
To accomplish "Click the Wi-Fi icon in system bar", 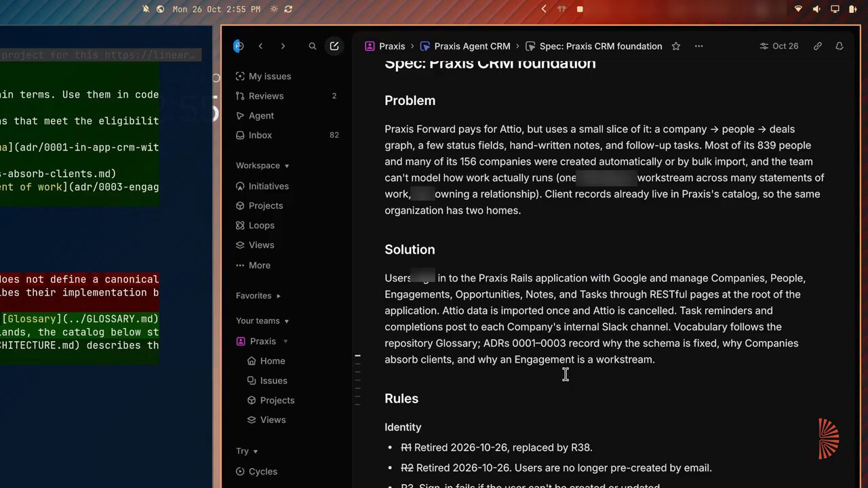I will click(x=798, y=9).
